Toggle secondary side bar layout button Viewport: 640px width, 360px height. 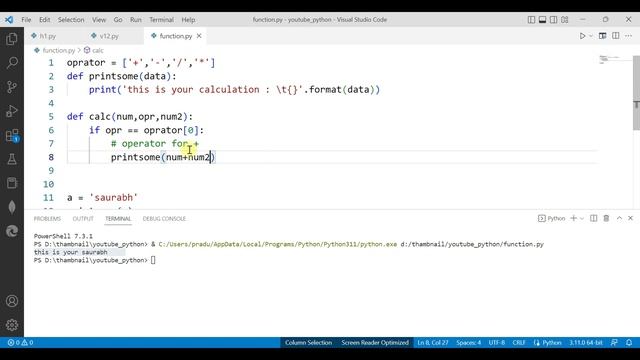click(553, 20)
